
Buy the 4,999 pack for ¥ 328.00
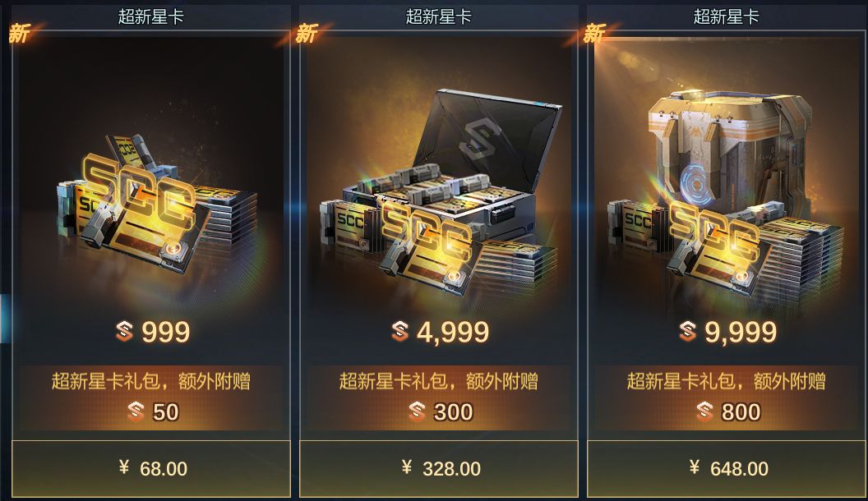click(x=439, y=469)
